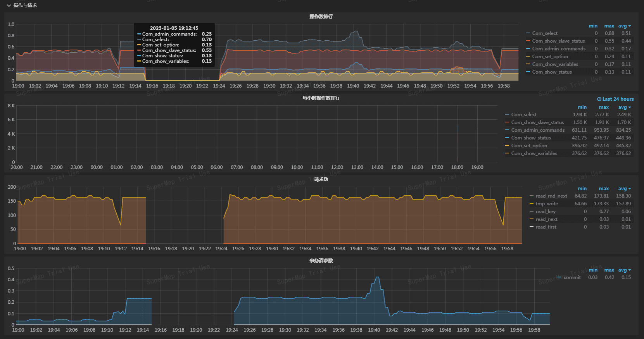Toggle commit series in 事务请求数 legend
The image size is (644, 339).
click(x=572, y=277)
